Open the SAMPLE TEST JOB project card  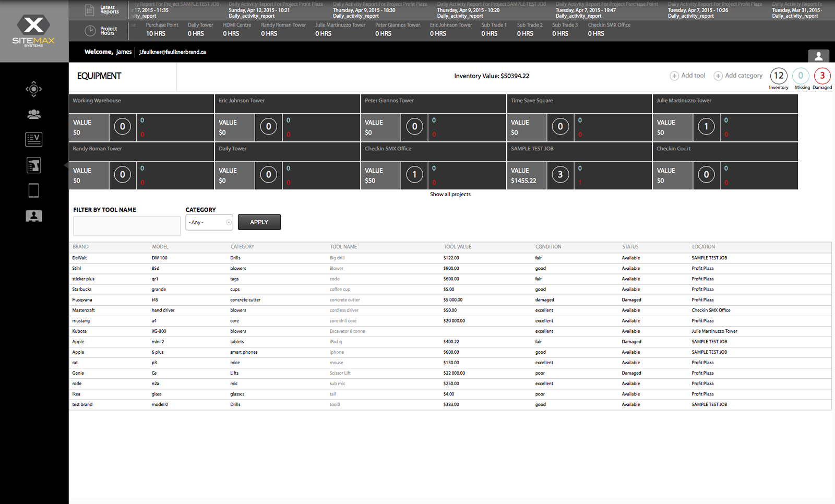point(579,165)
